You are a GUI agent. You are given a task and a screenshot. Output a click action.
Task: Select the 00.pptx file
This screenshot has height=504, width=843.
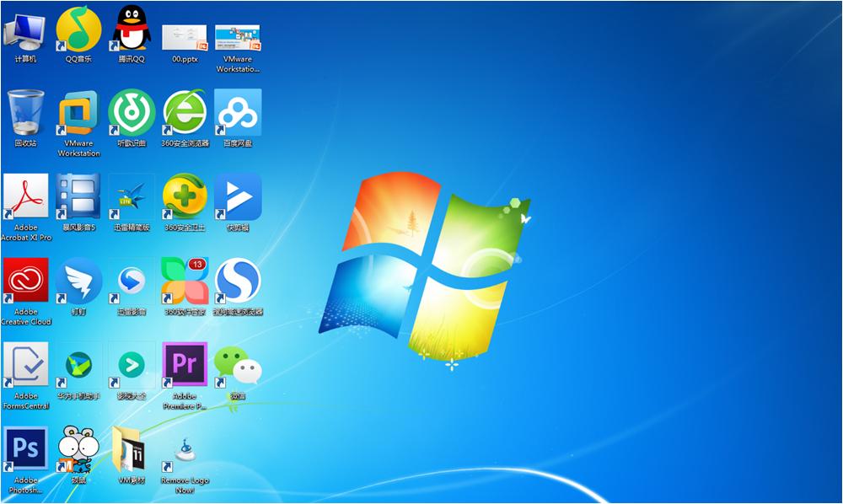tap(185, 38)
